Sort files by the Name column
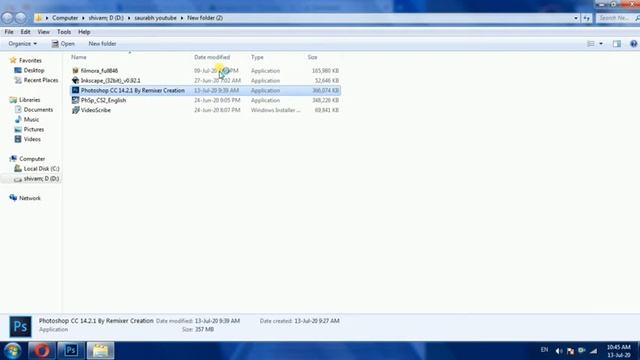 [79, 57]
